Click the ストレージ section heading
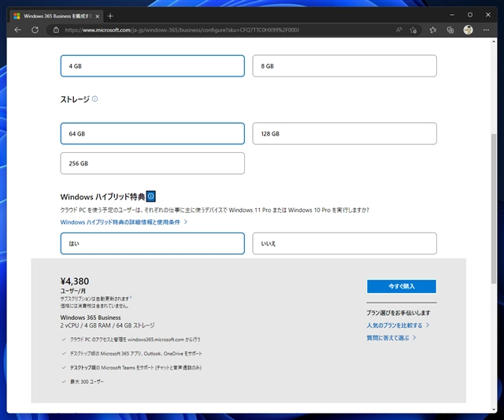Screen dimensions: 504x420 tap(75, 99)
